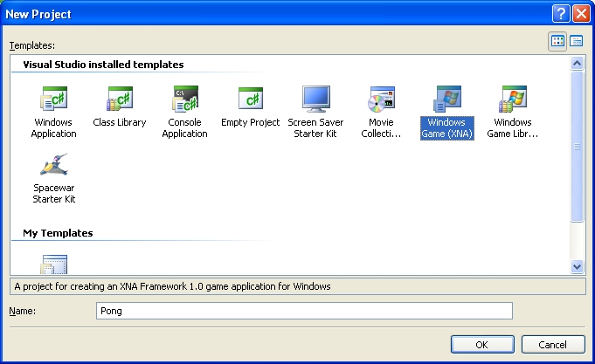Pick the Screen Saver Starter Kit icon
595x364 pixels.
315,99
